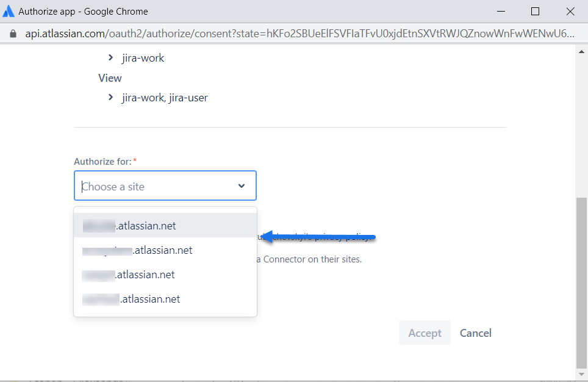588x382 pixels.
Task: Close the Authorize app window
Action: (570, 11)
